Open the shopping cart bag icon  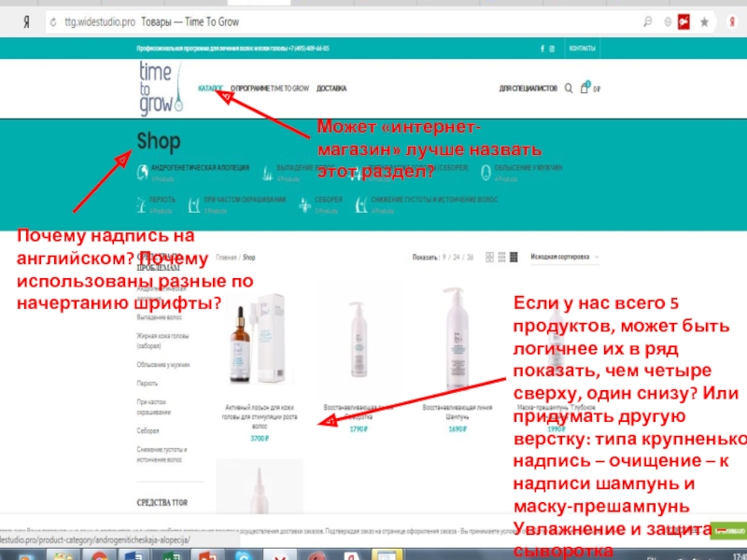[x=585, y=88]
